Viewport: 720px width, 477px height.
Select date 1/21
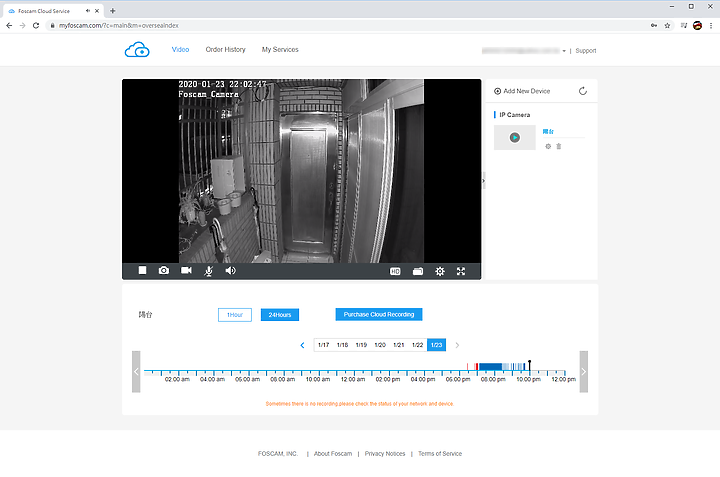click(x=399, y=345)
